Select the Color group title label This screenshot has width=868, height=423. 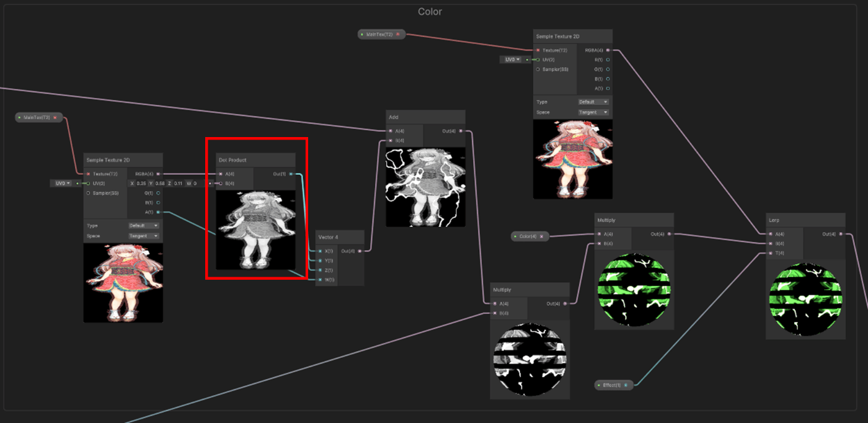click(x=430, y=12)
